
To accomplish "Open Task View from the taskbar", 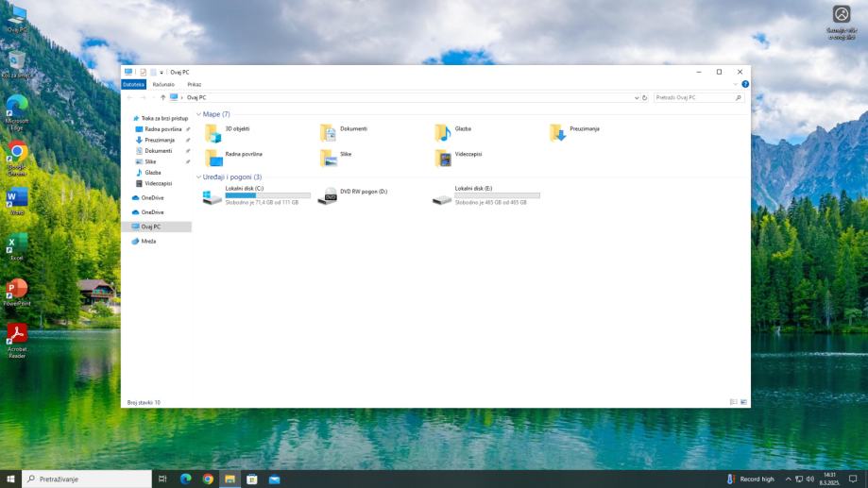I will [x=162, y=480].
